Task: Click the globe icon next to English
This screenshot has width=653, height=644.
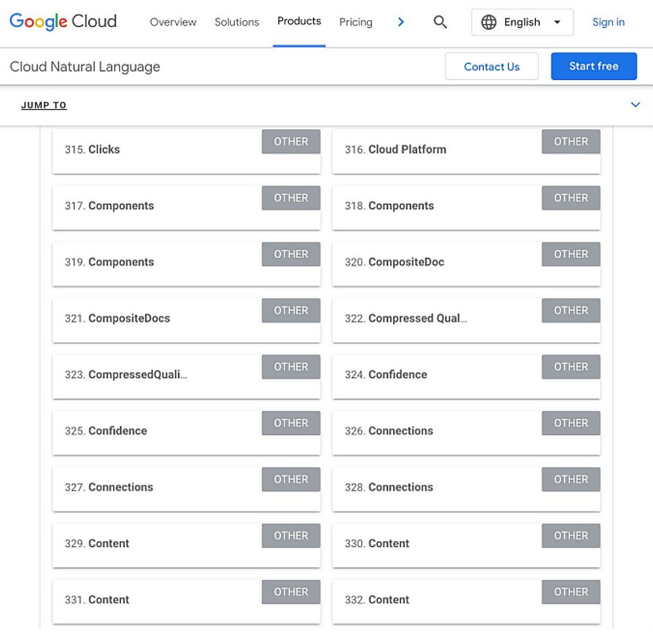Action: pos(490,22)
